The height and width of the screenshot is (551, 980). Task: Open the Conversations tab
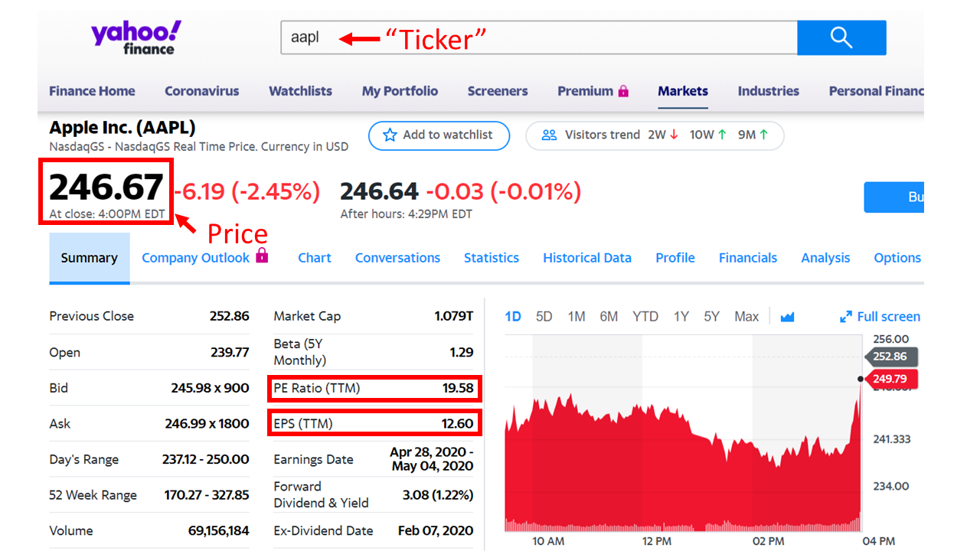397,258
